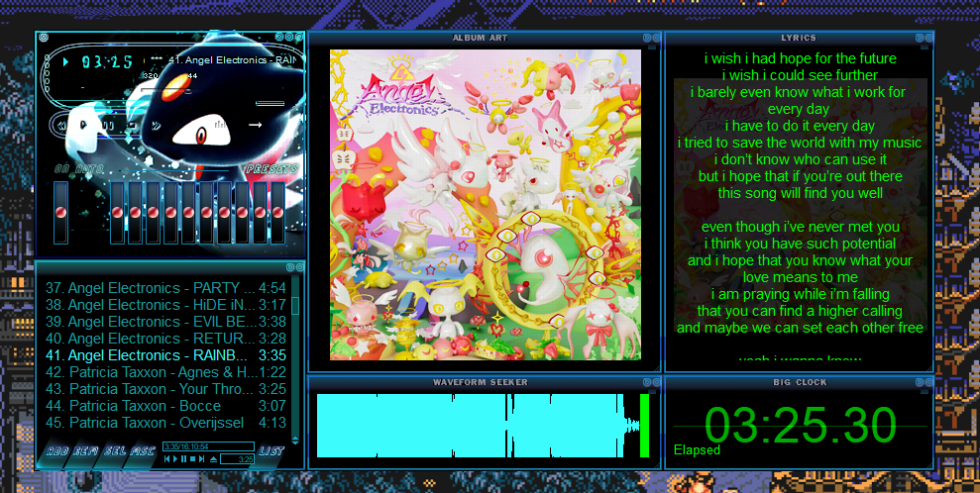Click the Angel Electronics album art image

coord(486,205)
